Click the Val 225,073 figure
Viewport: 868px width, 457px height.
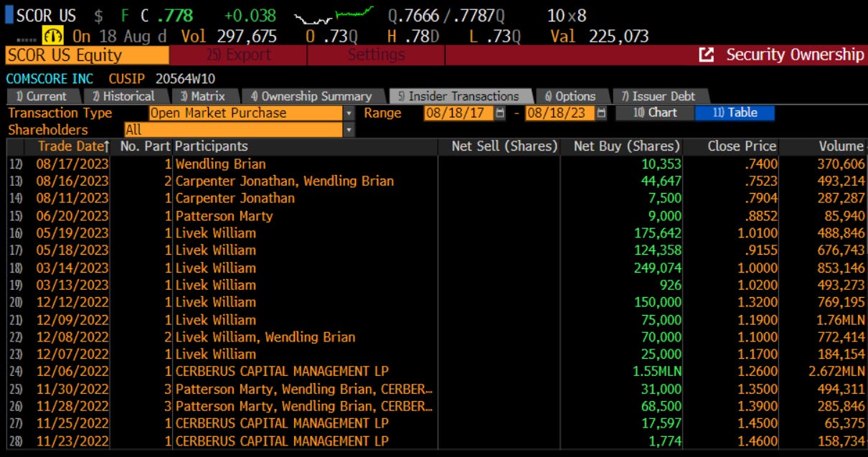point(600,36)
